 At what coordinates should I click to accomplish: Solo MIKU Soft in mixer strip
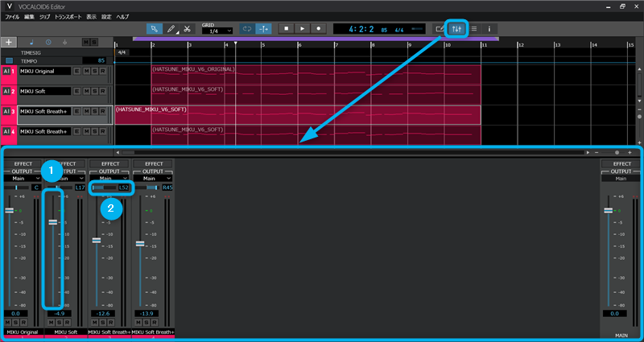click(60, 323)
